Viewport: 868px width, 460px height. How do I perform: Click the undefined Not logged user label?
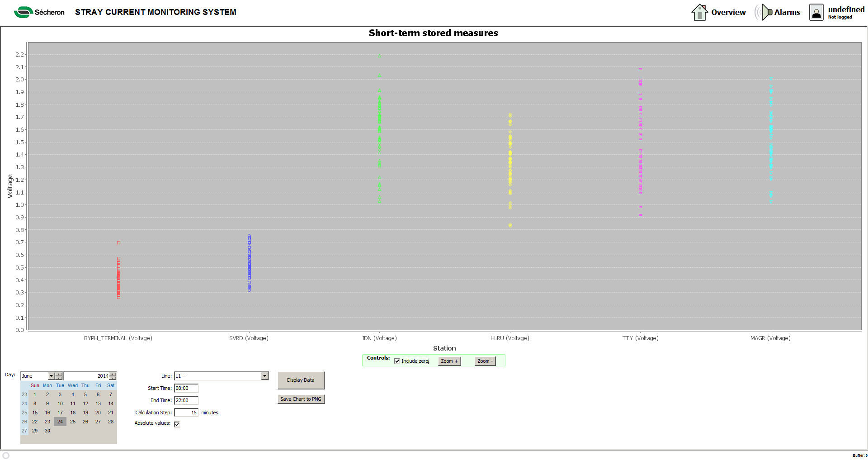(x=846, y=12)
